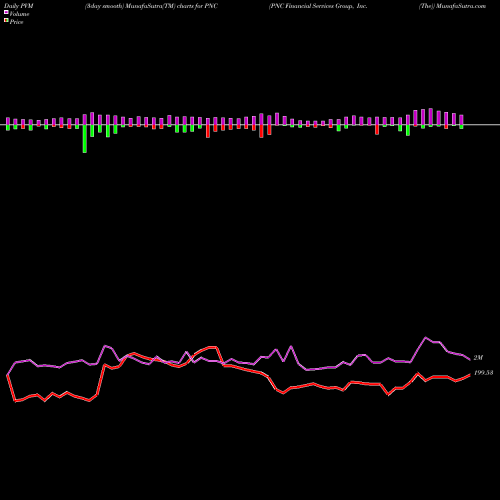Click the Price legend color swatch
Viewport: 500px width, 500px height.
point(6,21)
